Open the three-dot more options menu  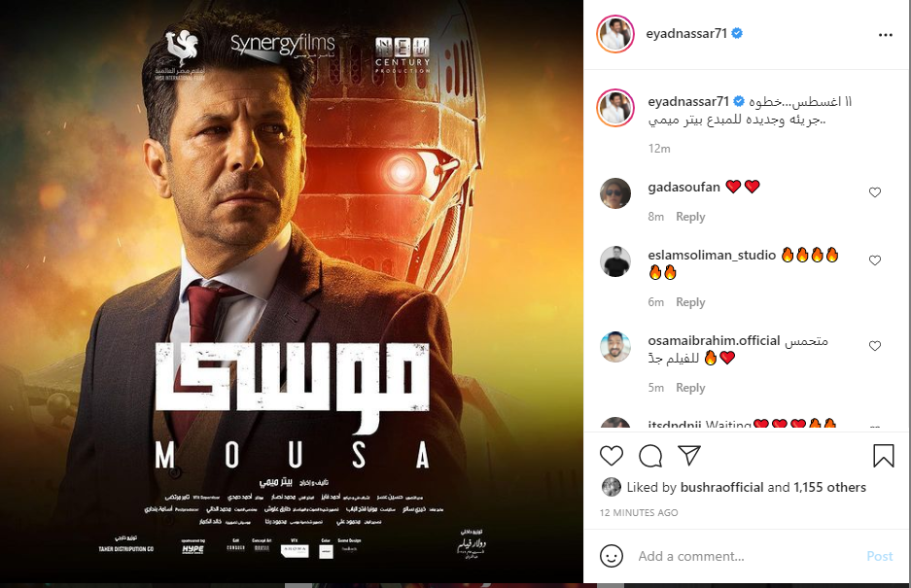[885, 35]
